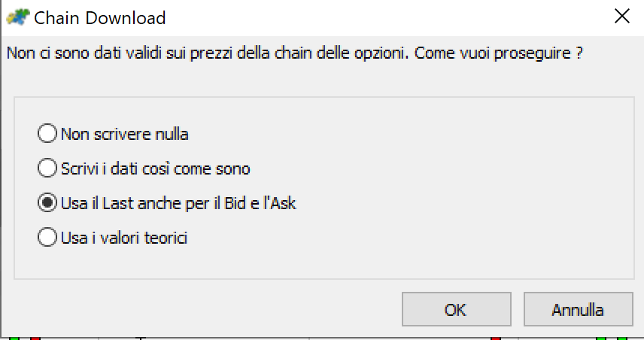Click the red marker beneath the OK button
The image size is (644, 340).
click(x=496, y=338)
